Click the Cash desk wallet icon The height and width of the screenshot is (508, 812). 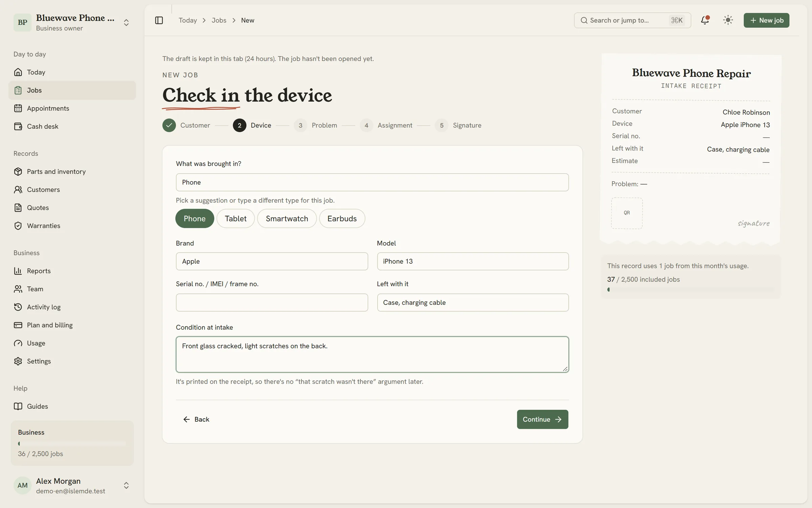(x=18, y=126)
